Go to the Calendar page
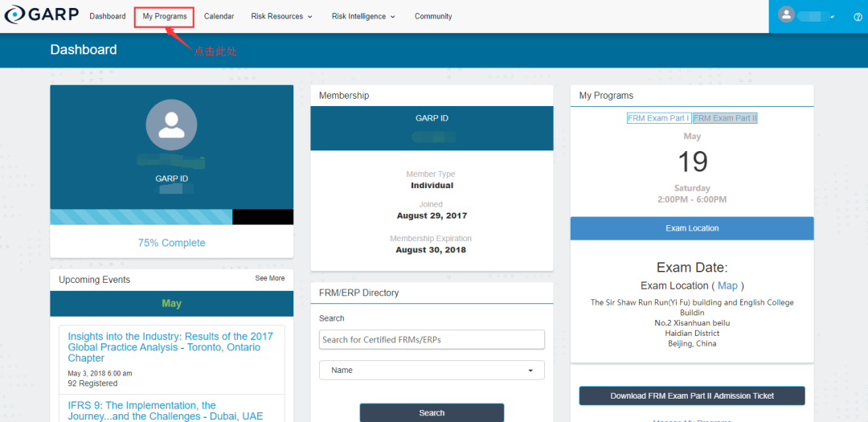Image resolution: width=868 pixels, height=422 pixels. [x=219, y=17]
